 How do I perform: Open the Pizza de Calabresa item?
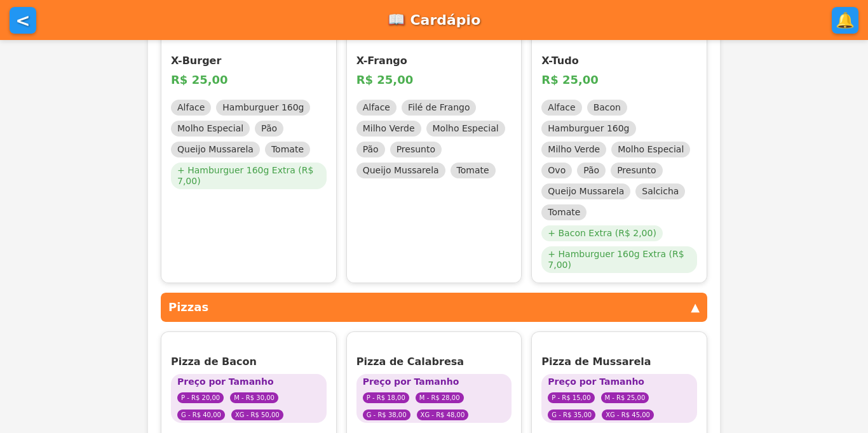(x=410, y=361)
